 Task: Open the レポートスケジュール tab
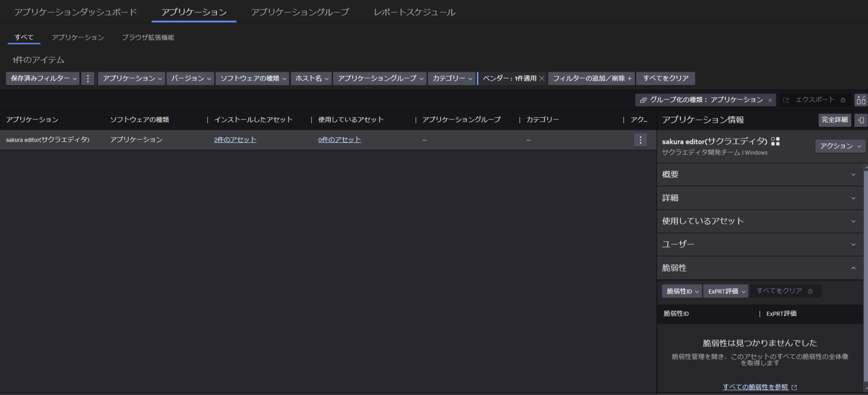pos(414,12)
